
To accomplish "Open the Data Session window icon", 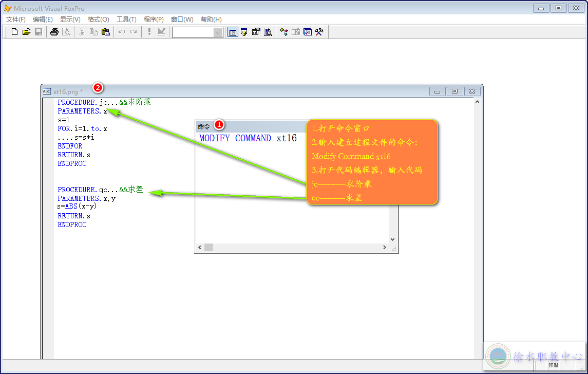I will tap(244, 32).
